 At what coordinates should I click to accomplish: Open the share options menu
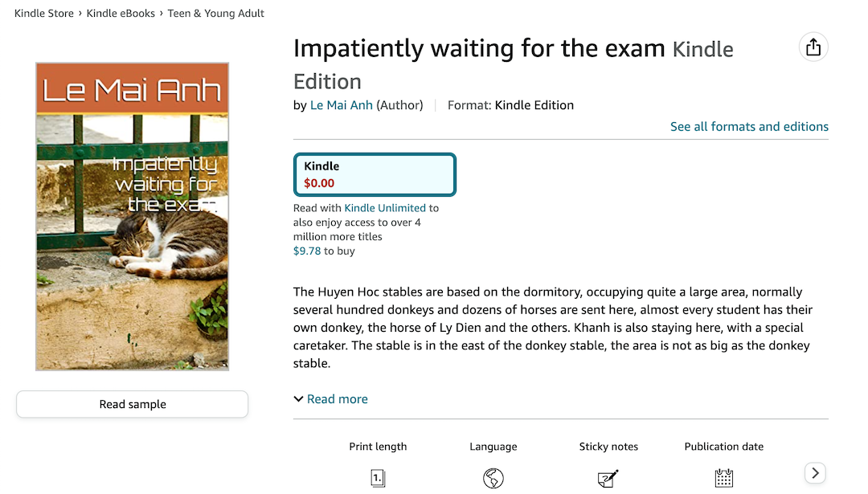tap(813, 47)
